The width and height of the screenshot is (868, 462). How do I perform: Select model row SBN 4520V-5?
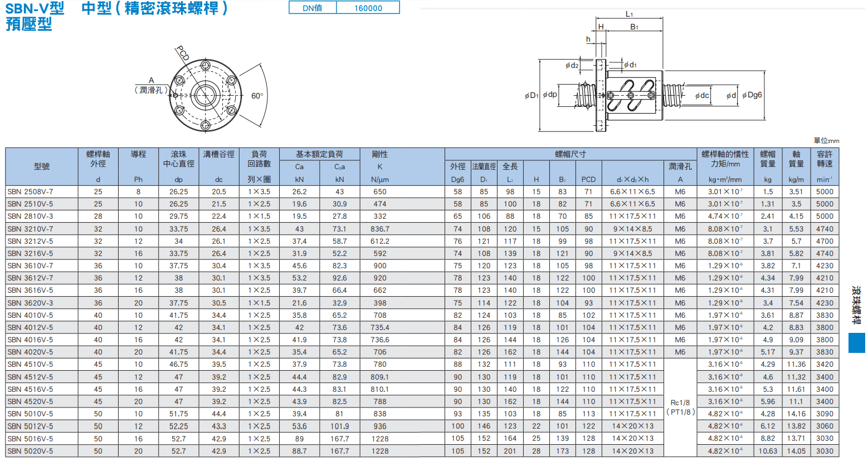click(x=422, y=401)
